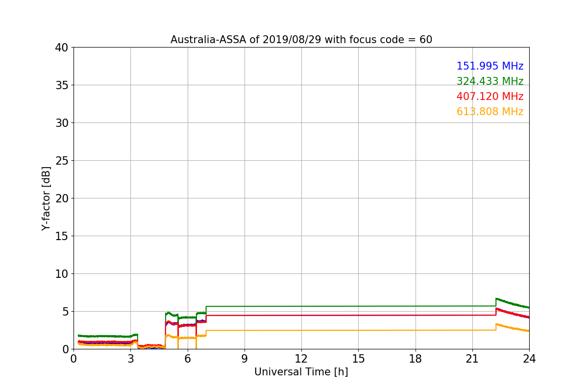Image resolution: width=588 pixels, height=392 pixels.
Task: Click the y-axis tick label 25
Action: tap(62, 161)
